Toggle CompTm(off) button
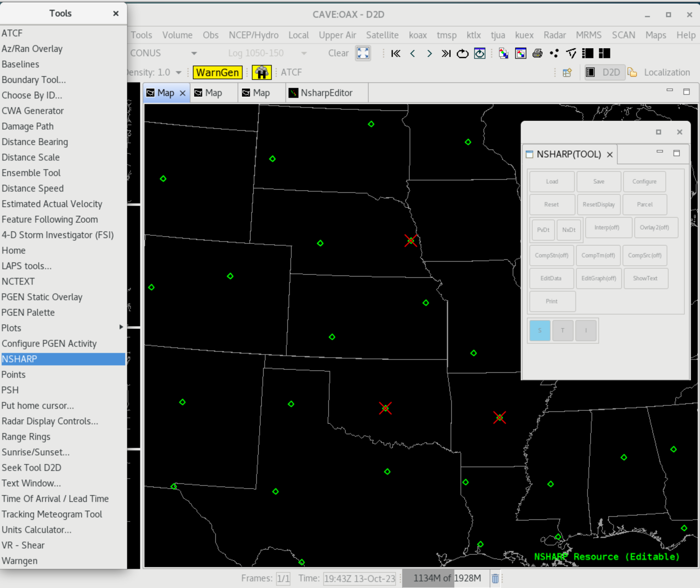Viewport: 700px width, 588px height. click(598, 255)
